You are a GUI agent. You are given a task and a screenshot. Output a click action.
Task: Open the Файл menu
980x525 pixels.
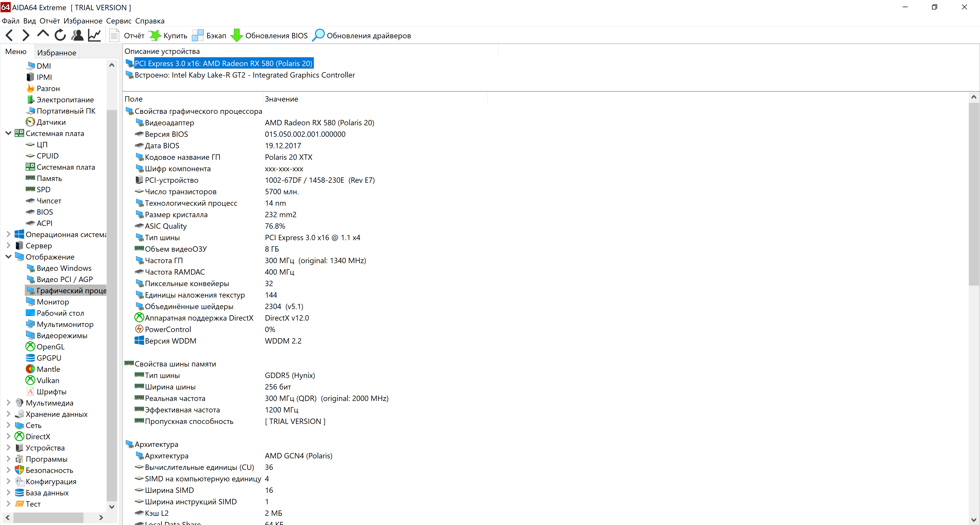point(11,21)
